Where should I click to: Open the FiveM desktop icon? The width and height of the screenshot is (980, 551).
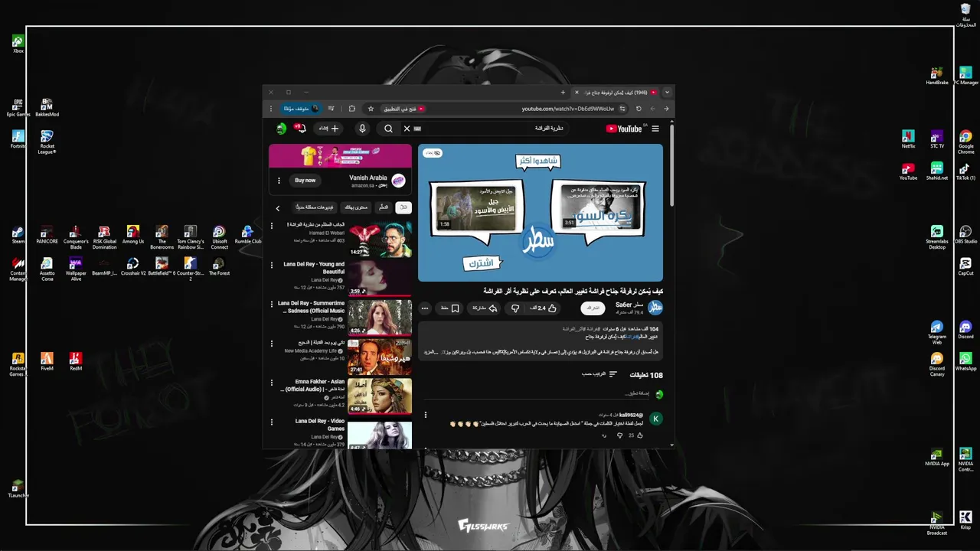[x=47, y=361]
